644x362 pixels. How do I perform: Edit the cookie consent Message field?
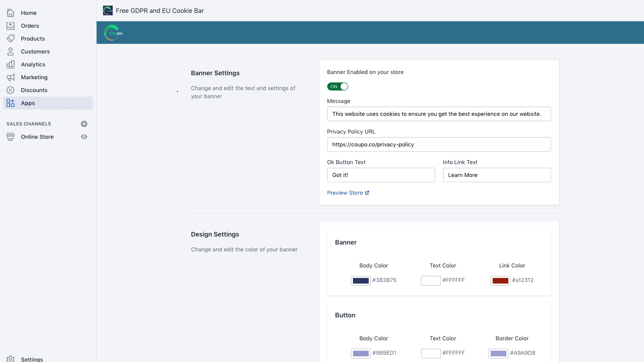click(439, 114)
